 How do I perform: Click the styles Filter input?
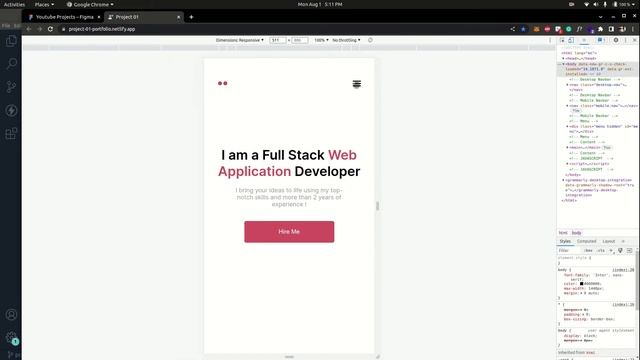coord(569,251)
